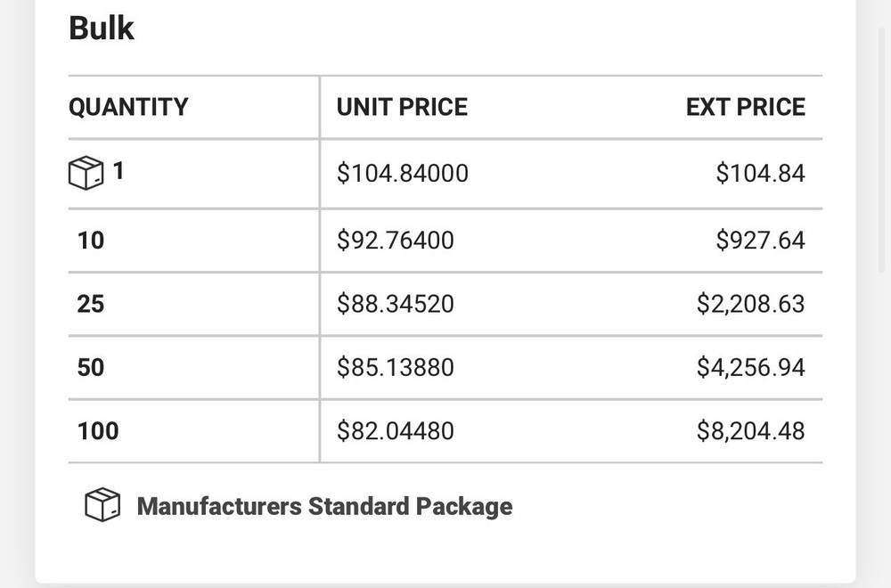Image resolution: width=891 pixels, height=588 pixels.
Task: Choose the quantity 50 row
Action: [x=91, y=367]
